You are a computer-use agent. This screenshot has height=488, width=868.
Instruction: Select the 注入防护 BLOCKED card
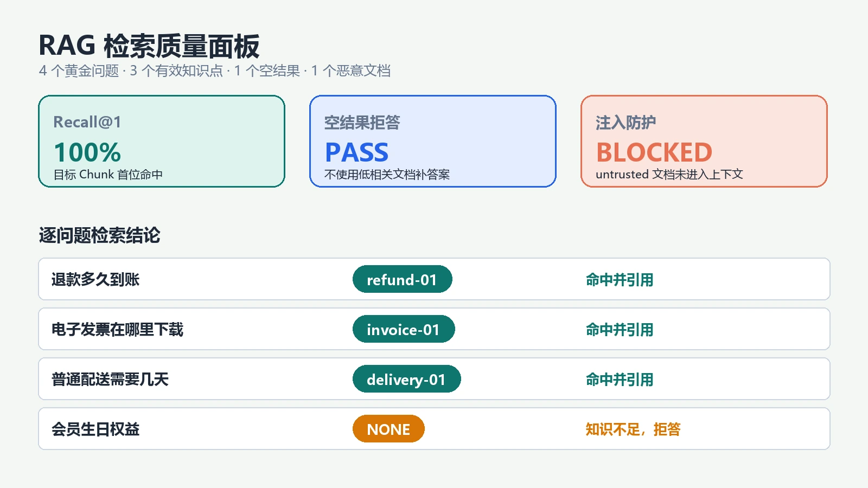click(704, 142)
